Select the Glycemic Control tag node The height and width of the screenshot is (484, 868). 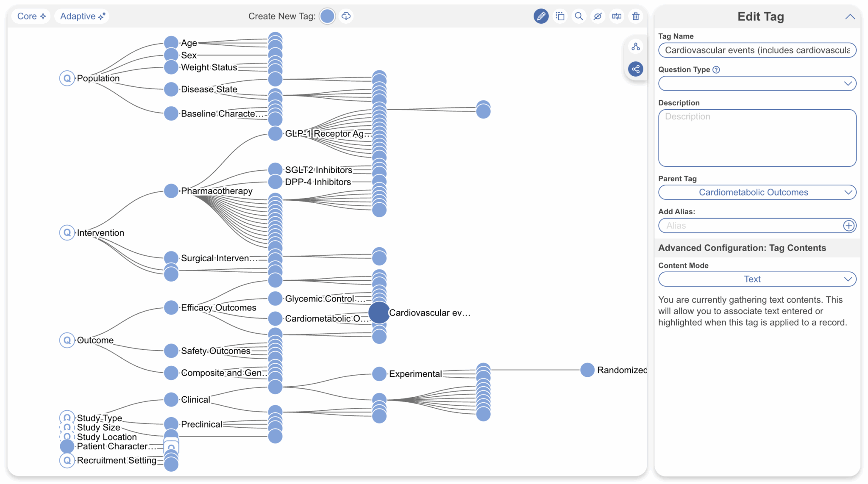tap(275, 299)
